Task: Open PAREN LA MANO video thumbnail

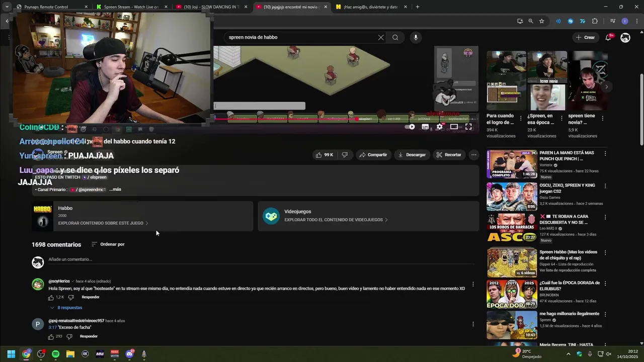Action: [512, 164]
